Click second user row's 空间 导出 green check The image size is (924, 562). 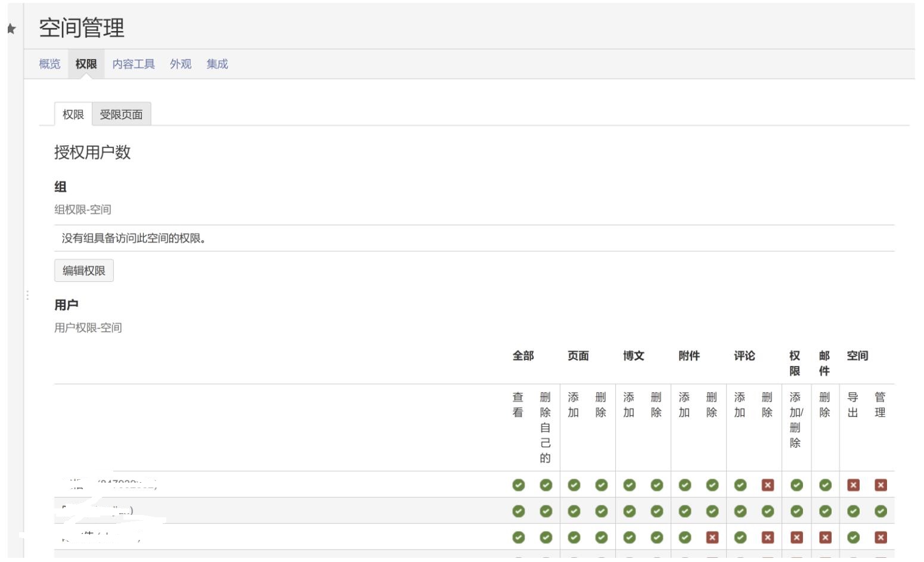pos(853,511)
